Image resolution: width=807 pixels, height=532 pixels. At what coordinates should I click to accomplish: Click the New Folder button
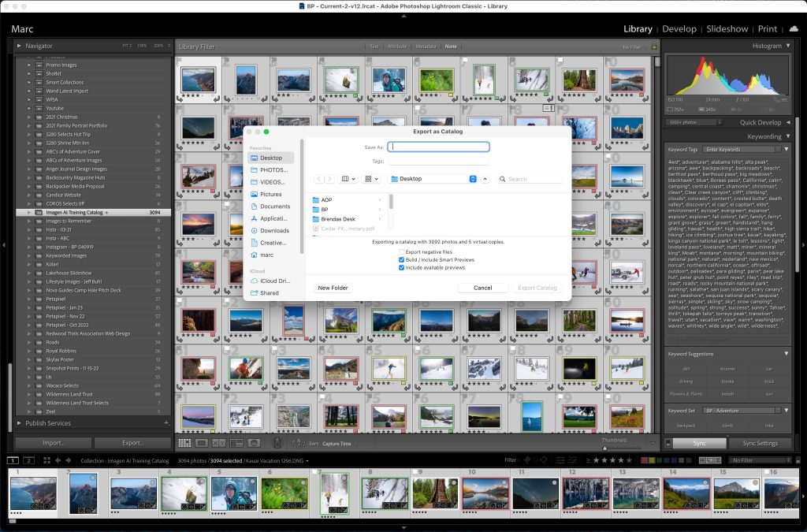(333, 288)
